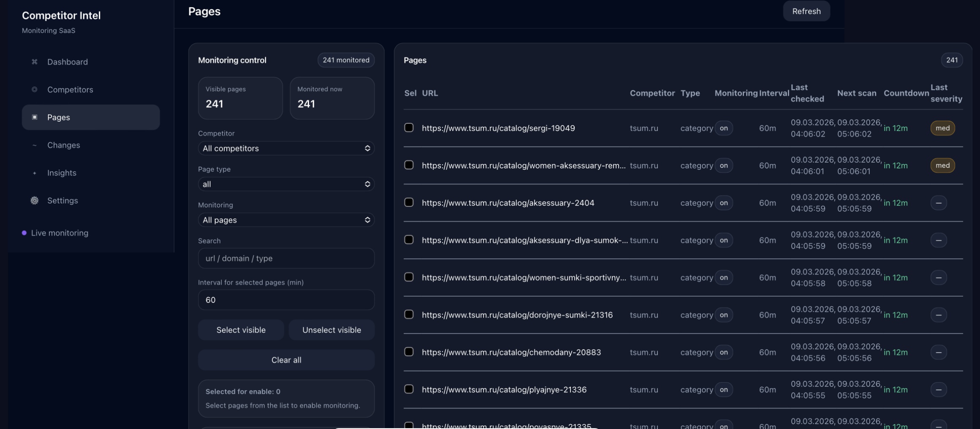Screen dimensions: 980x429
Task: Go to the Changes menu item
Action: [63, 145]
